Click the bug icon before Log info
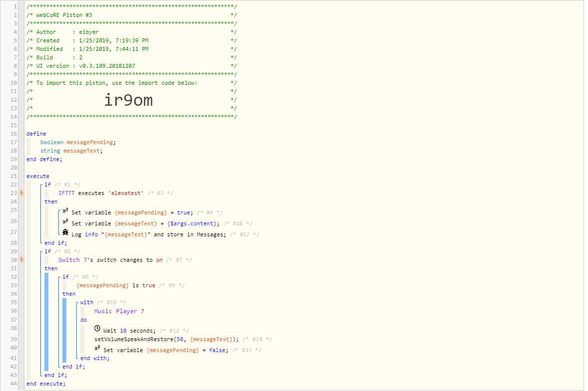The height and width of the screenshot is (391, 588). tap(65, 232)
